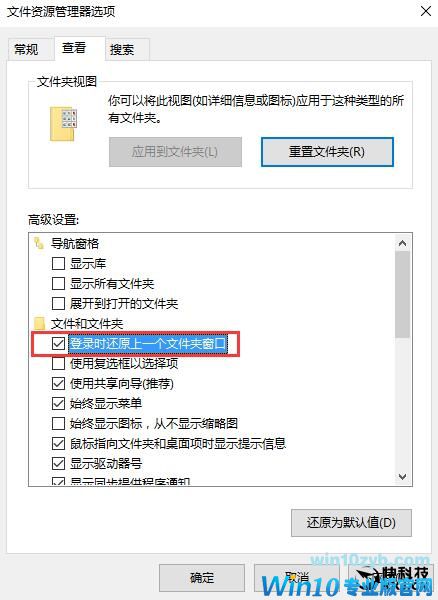Confirm with the 确定 button
Viewport: 438px width, 600px height.
pyautogui.click(x=202, y=577)
